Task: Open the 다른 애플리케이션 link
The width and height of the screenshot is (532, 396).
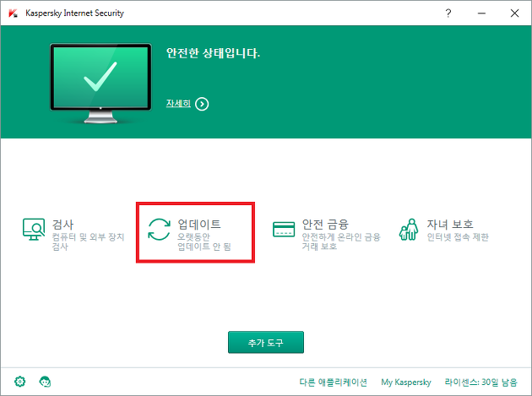Action: 333,382
